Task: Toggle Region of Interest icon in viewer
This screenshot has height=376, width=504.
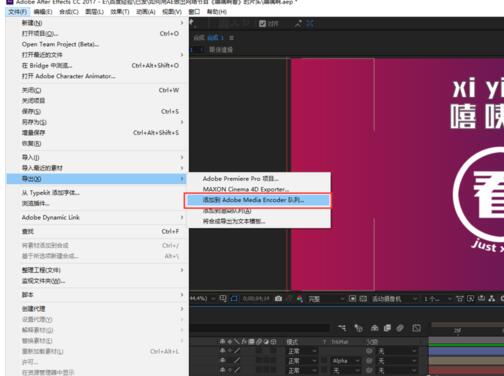Action: pyautogui.click(x=352, y=299)
